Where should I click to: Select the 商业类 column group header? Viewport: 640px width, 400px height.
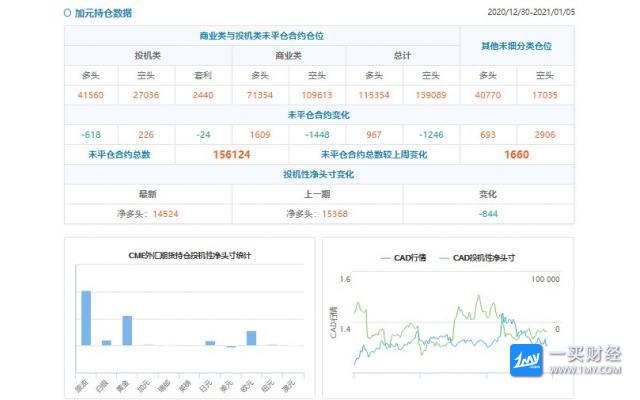[x=289, y=56]
